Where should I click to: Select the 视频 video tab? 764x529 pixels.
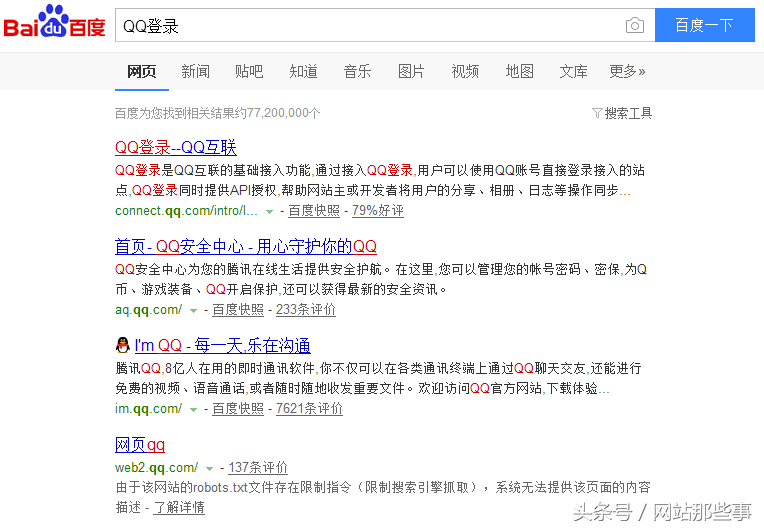coord(465,71)
